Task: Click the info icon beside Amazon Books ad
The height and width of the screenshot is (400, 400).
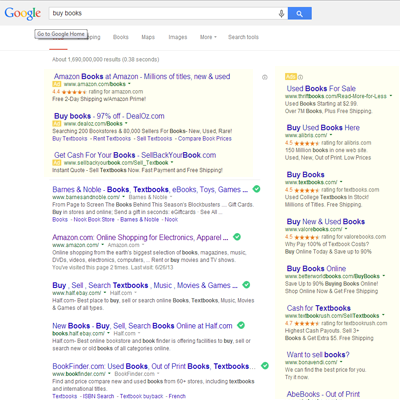Action: tap(265, 77)
